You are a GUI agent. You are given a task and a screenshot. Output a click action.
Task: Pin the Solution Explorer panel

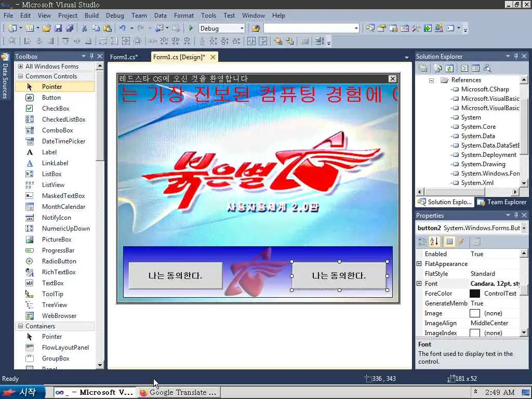[x=516, y=56]
